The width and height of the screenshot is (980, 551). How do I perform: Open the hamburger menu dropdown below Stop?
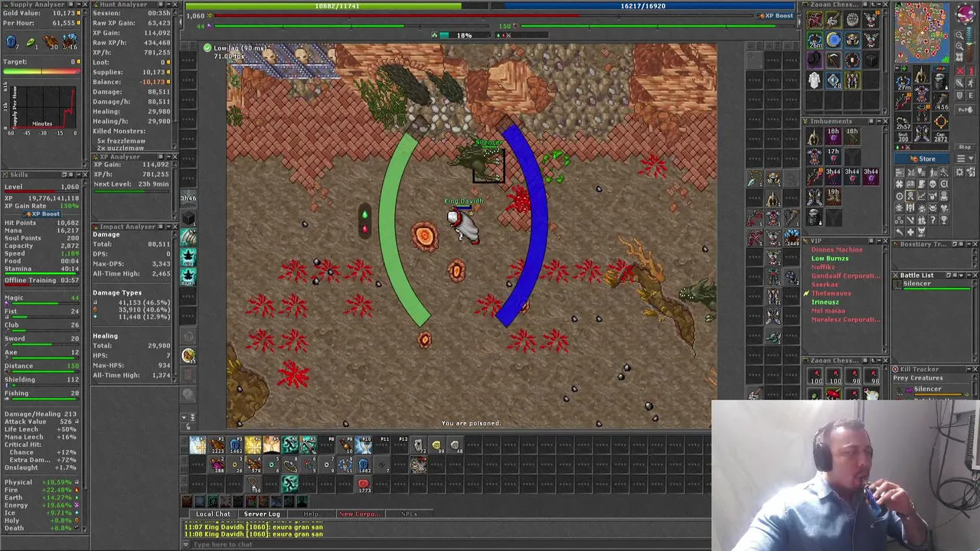coord(964,159)
